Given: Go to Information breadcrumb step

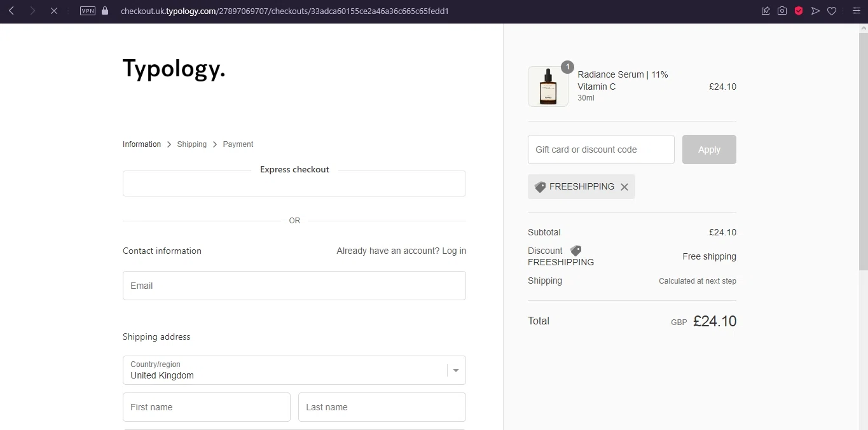Looking at the screenshot, I should tap(142, 144).
